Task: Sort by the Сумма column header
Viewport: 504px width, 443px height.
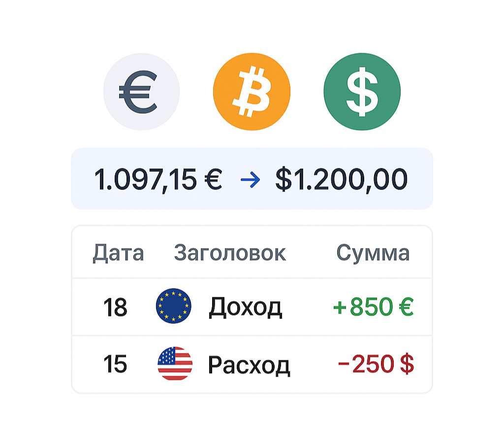Action: pyautogui.click(x=373, y=253)
